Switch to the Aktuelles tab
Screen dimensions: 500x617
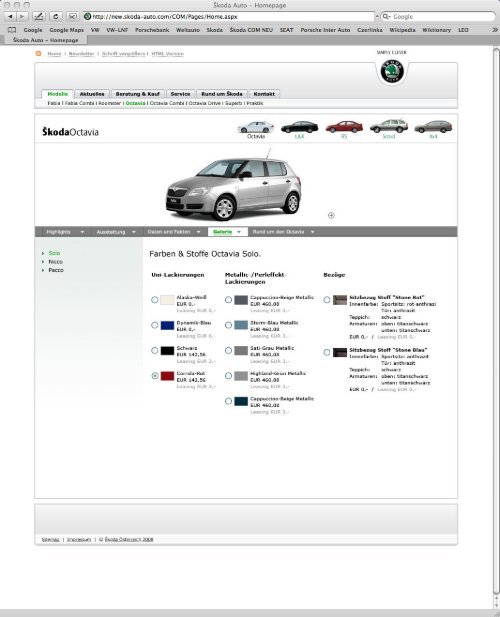click(x=92, y=94)
